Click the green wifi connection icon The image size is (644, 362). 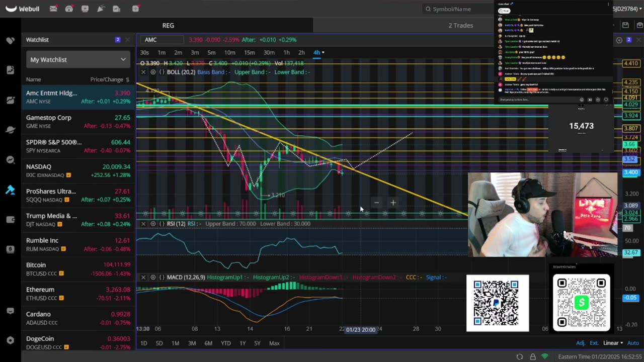pos(545,356)
